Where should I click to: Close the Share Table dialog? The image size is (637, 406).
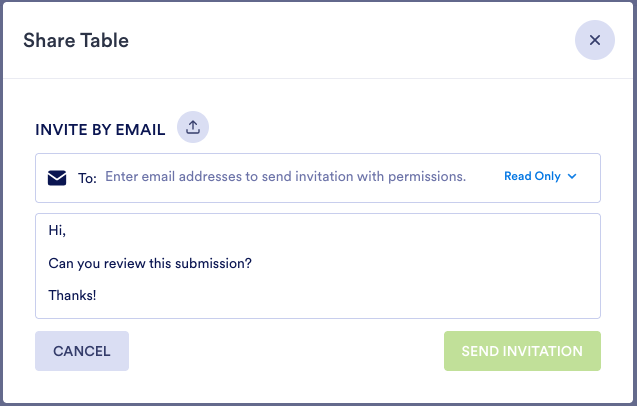point(594,41)
